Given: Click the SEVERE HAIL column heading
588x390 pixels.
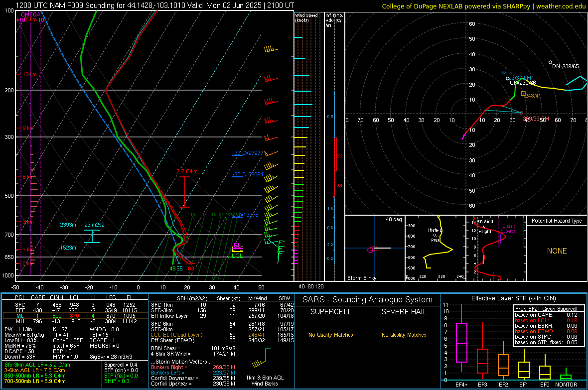Looking at the screenshot, I should coord(404,312).
